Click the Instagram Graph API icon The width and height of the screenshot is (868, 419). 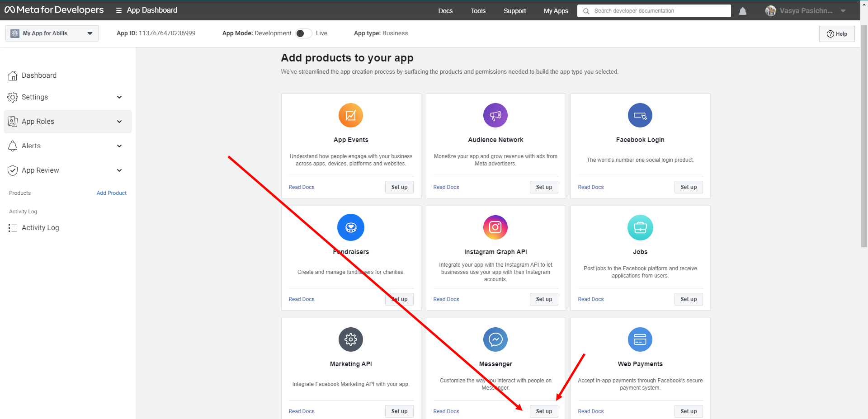[495, 227]
